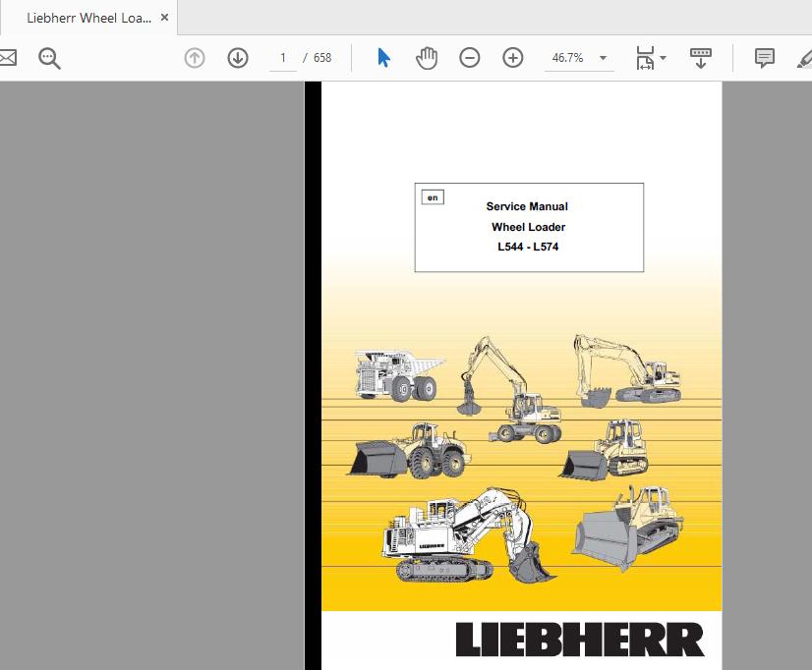Screen dimensions: 812x670
Task: Click the current page number field
Action: point(283,57)
